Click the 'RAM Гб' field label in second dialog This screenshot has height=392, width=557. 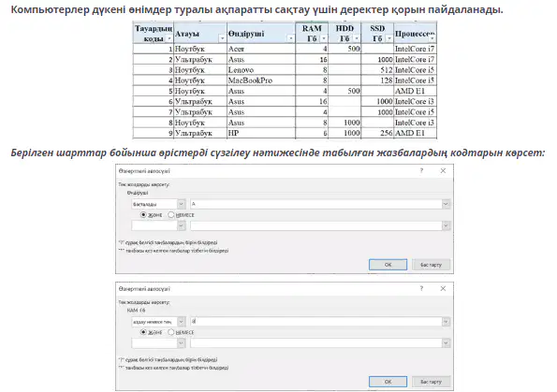click(137, 311)
